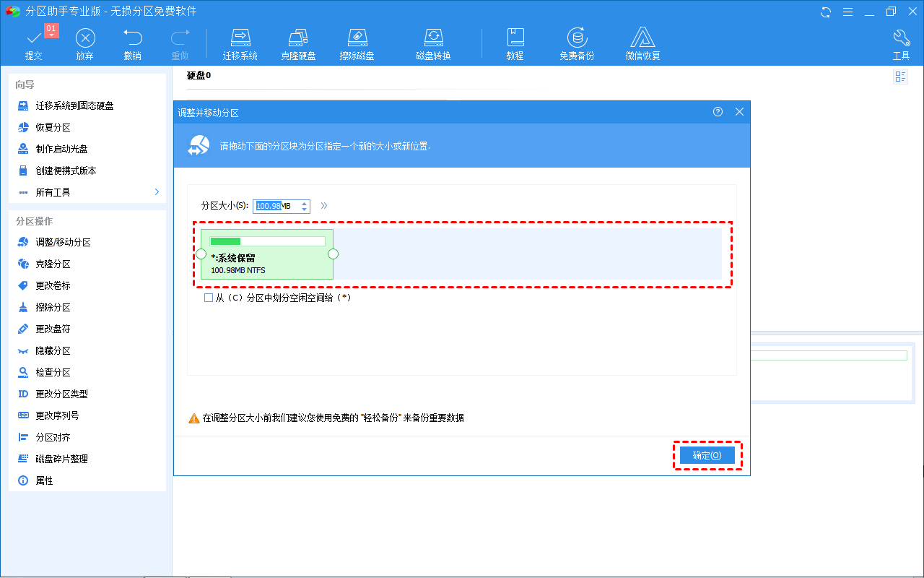This screenshot has width=924, height=578.
Task: Expand the 所有工具 submenu arrow
Action: click(157, 192)
